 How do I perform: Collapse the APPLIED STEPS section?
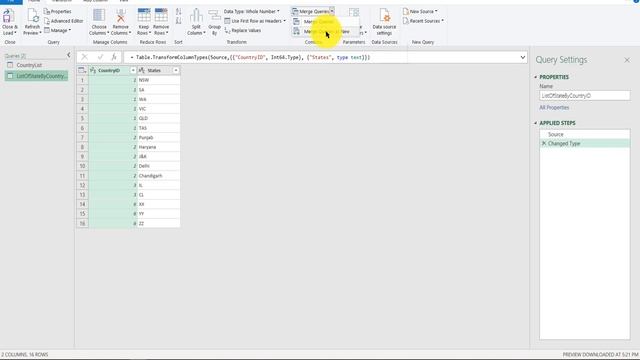[536, 123]
